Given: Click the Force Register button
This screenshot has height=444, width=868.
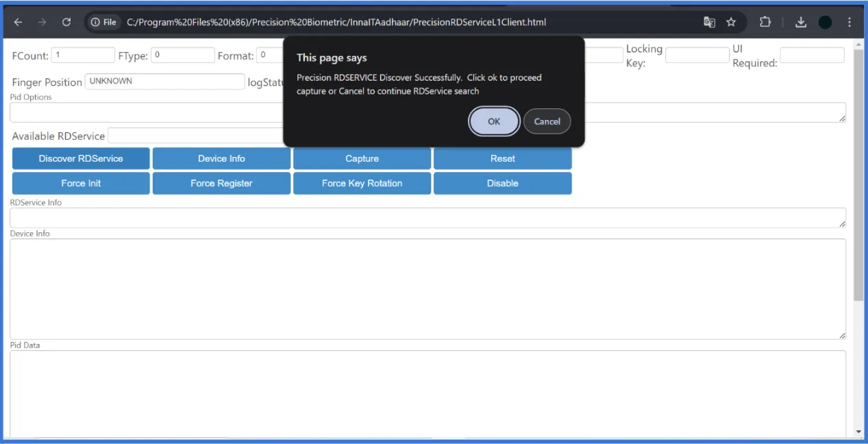Looking at the screenshot, I should 221,183.
